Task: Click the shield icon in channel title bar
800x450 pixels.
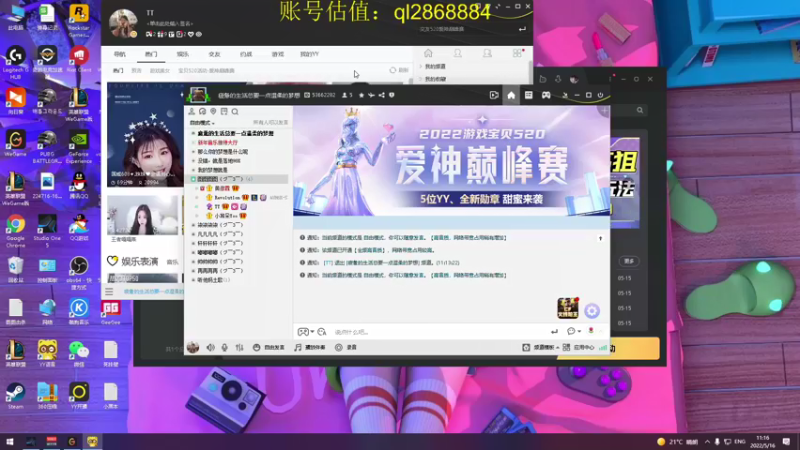Action: pyautogui.click(x=392, y=95)
